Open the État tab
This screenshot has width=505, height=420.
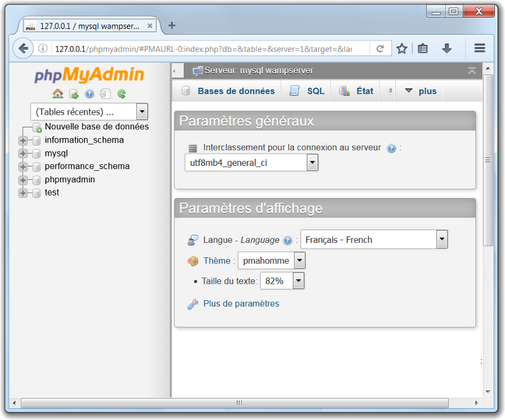coord(355,91)
